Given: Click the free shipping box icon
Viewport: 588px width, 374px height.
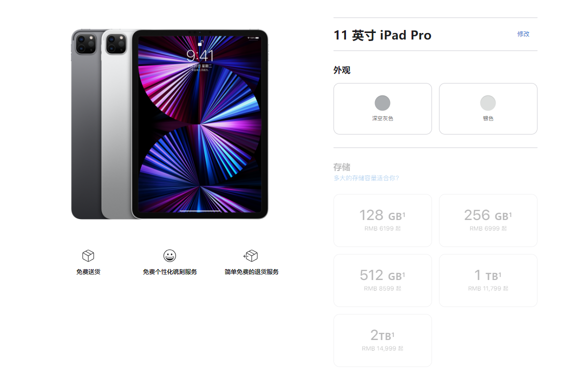Looking at the screenshot, I should (88, 256).
